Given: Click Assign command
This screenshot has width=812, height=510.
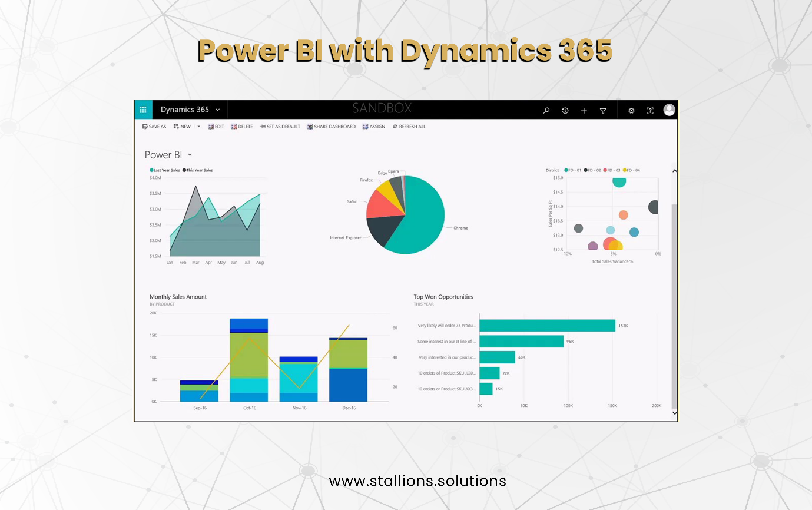Looking at the screenshot, I should click(x=374, y=127).
